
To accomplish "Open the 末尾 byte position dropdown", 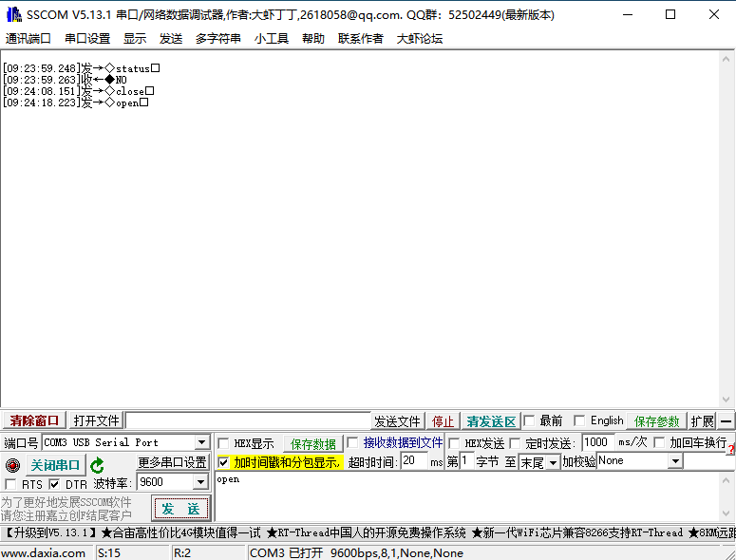I will [553, 463].
